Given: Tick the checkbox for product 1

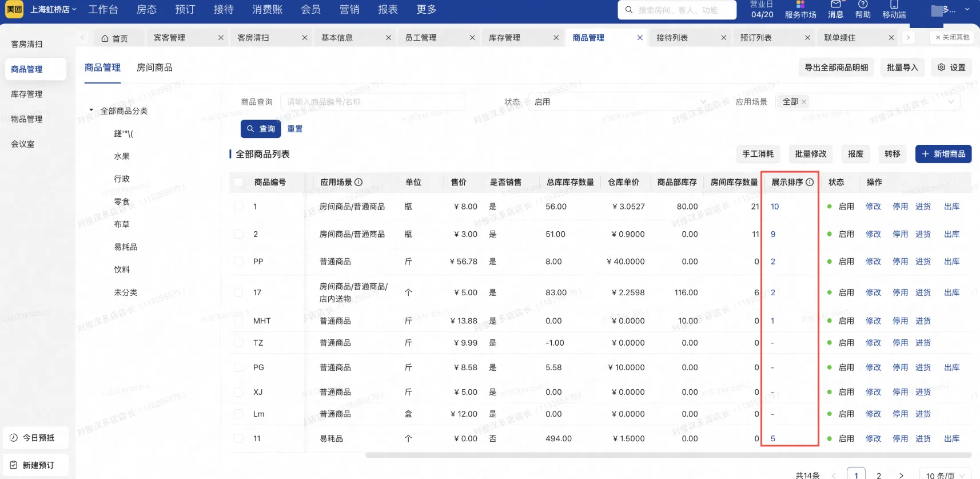Looking at the screenshot, I should click(x=238, y=207).
